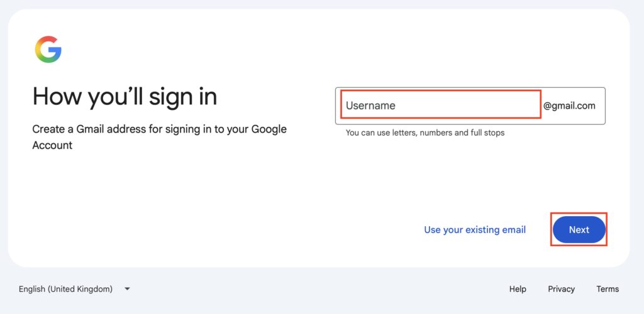This screenshot has width=644, height=314.
Task: Click the @gmail.com suffix text
Action: [569, 106]
